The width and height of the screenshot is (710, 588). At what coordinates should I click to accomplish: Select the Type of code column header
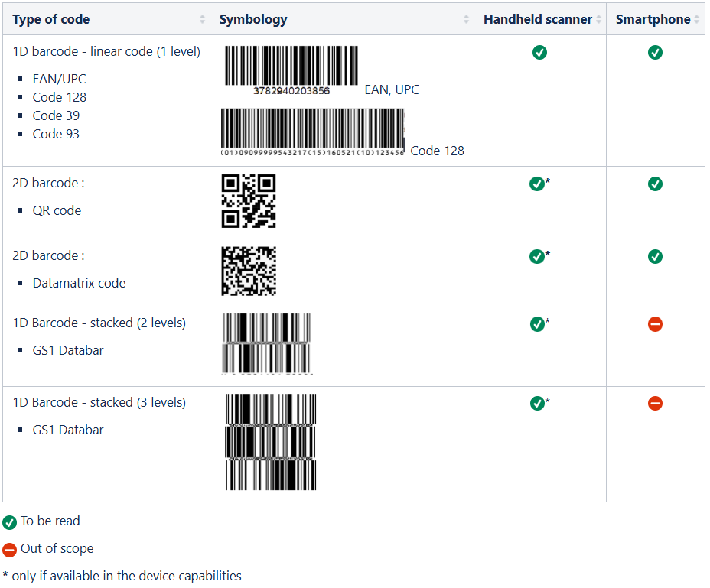click(50, 18)
